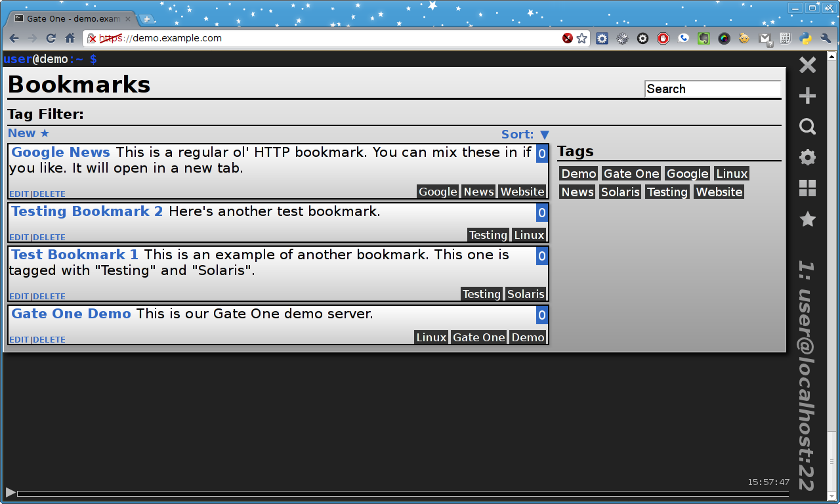This screenshot has width=840, height=504.
Task: Click the red blocked-plugin icon in address bar
Action: (x=568, y=38)
